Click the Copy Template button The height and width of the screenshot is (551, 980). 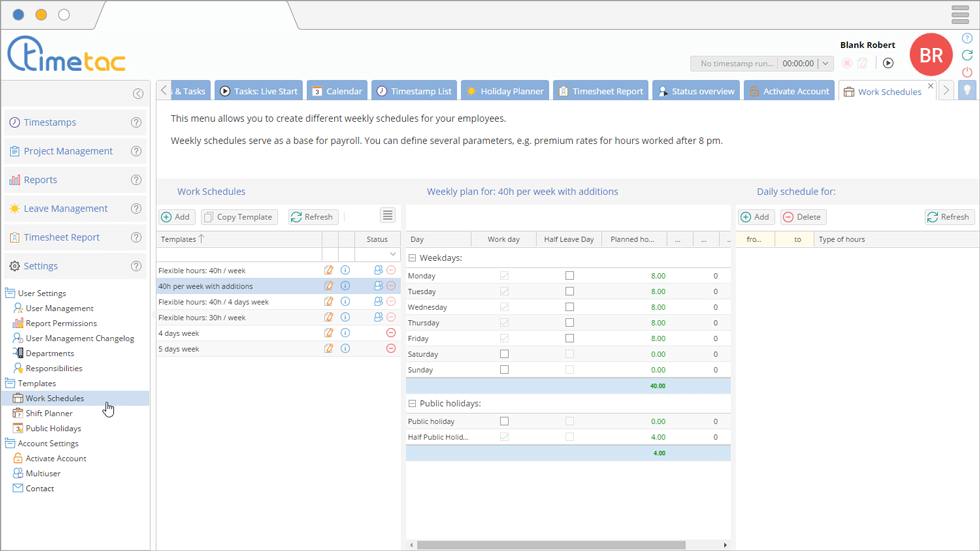[239, 217]
